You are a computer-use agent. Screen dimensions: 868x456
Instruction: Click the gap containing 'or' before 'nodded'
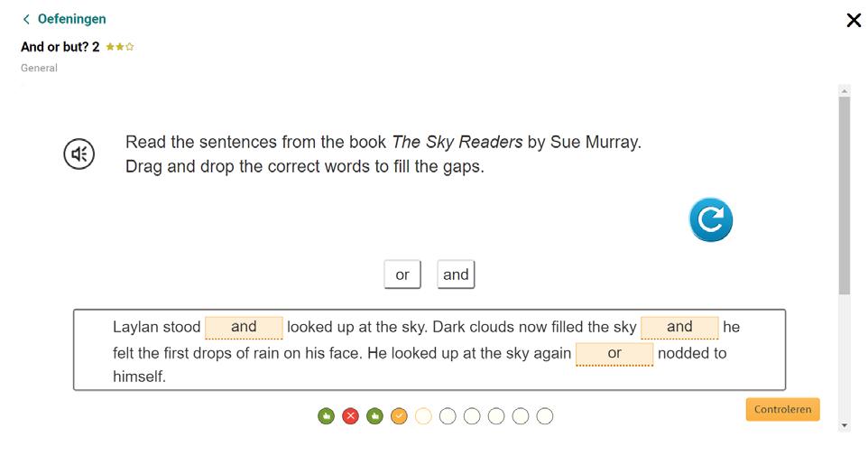614,354
